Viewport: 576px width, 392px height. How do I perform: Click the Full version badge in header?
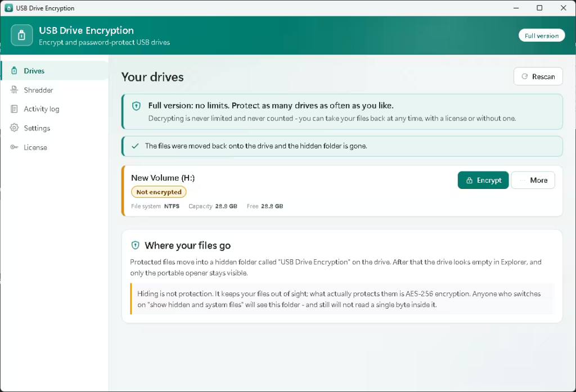tap(542, 35)
